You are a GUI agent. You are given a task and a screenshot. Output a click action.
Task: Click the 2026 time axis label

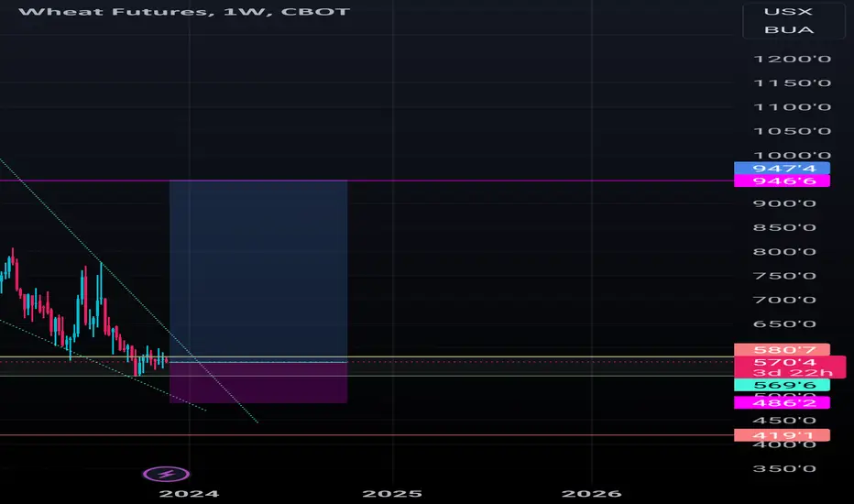(x=592, y=494)
